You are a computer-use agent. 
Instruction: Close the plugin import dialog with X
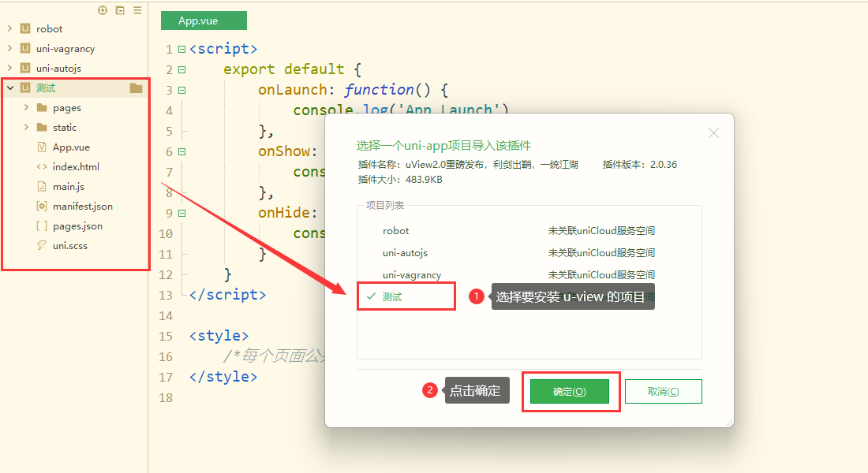pyautogui.click(x=713, y=132)
